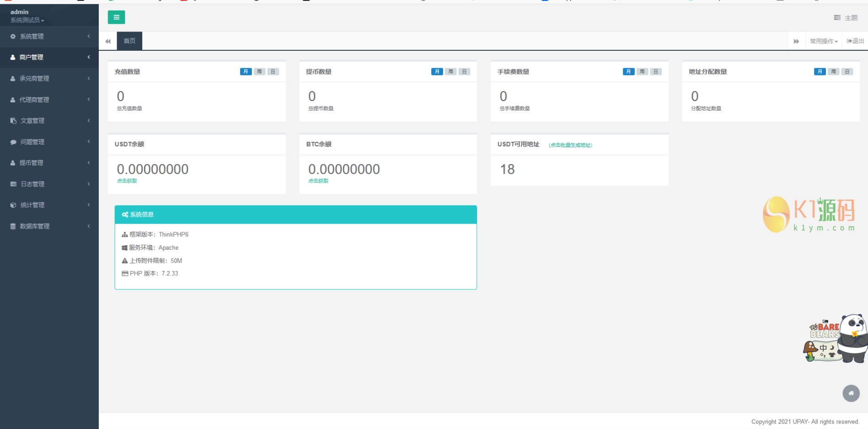Click 点击获取 under USDT余额
868x429 pixels.
click(127, 181)
